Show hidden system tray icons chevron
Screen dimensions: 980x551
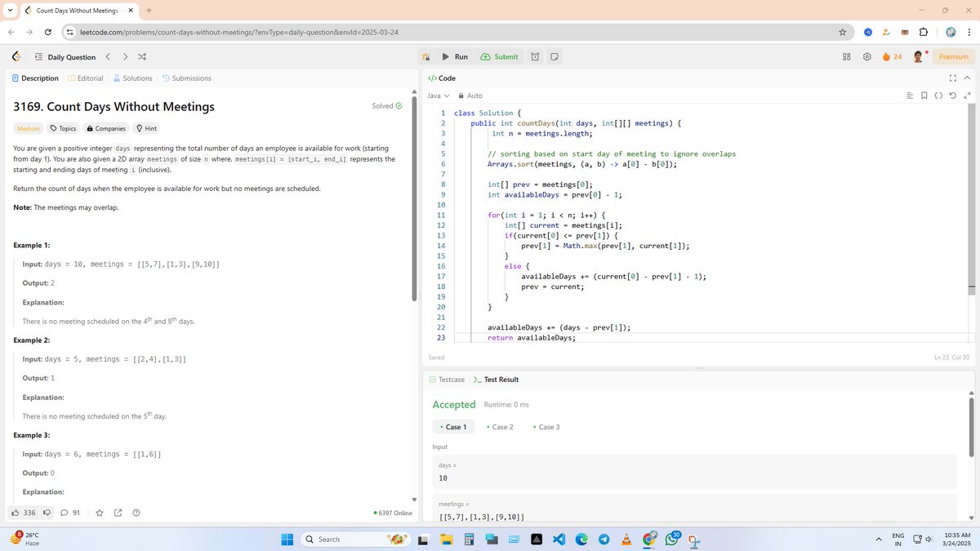[879, 540]
